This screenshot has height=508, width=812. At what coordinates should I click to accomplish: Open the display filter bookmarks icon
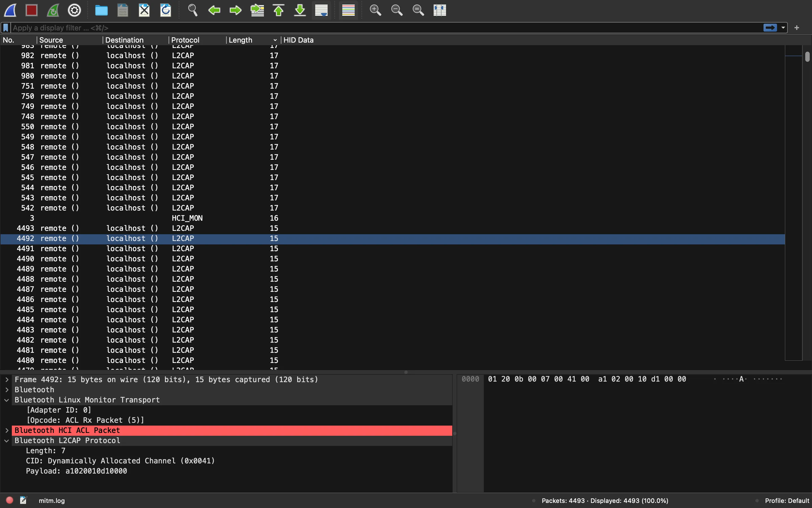tap(6, 28)
